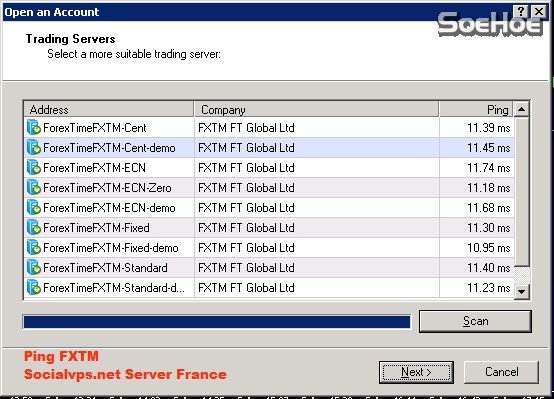
Task: Select the ForexTimeFXTM-Cent-demo server name
Action: [109, 148]
